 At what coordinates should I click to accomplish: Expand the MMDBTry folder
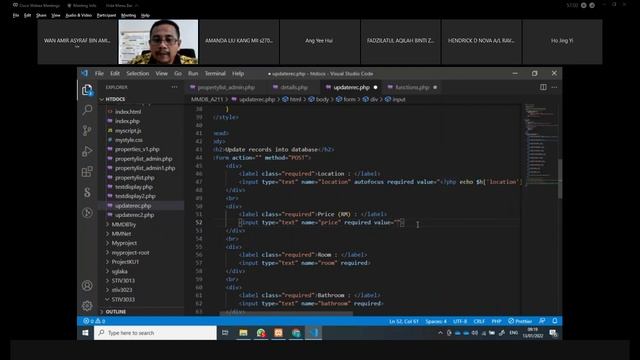124,224
